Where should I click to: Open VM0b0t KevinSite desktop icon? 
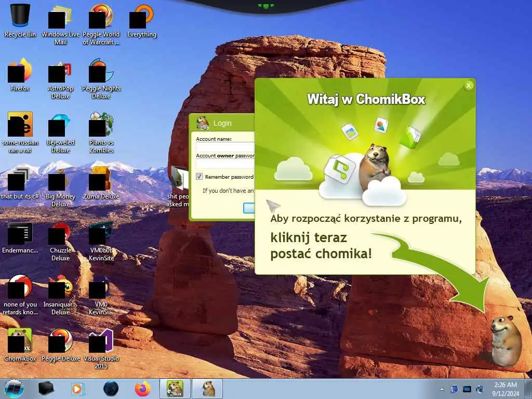[x=101, y=241]
